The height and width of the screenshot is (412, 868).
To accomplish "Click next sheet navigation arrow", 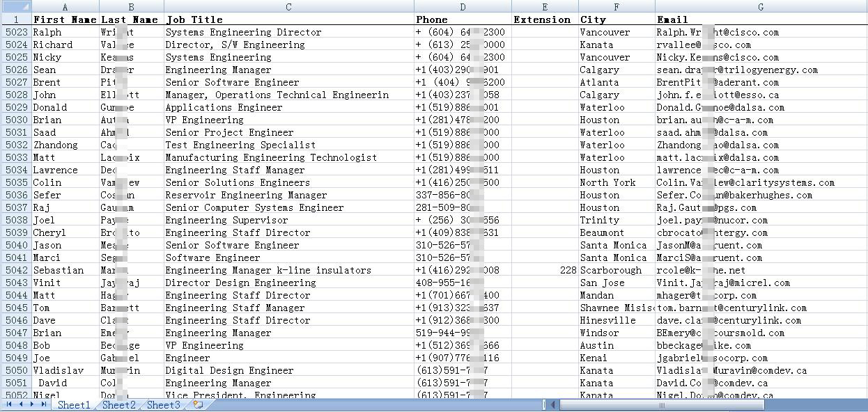I will (32, 404).
